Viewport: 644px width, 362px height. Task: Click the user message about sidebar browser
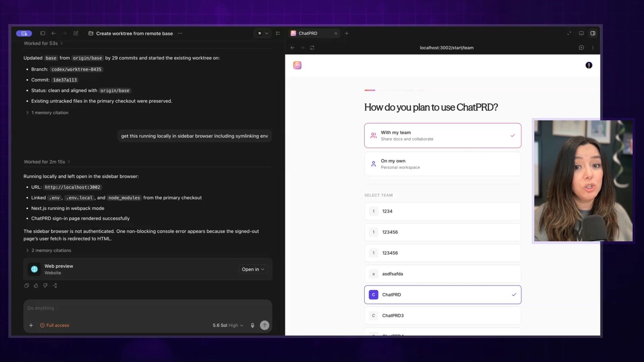pos(195,136)
